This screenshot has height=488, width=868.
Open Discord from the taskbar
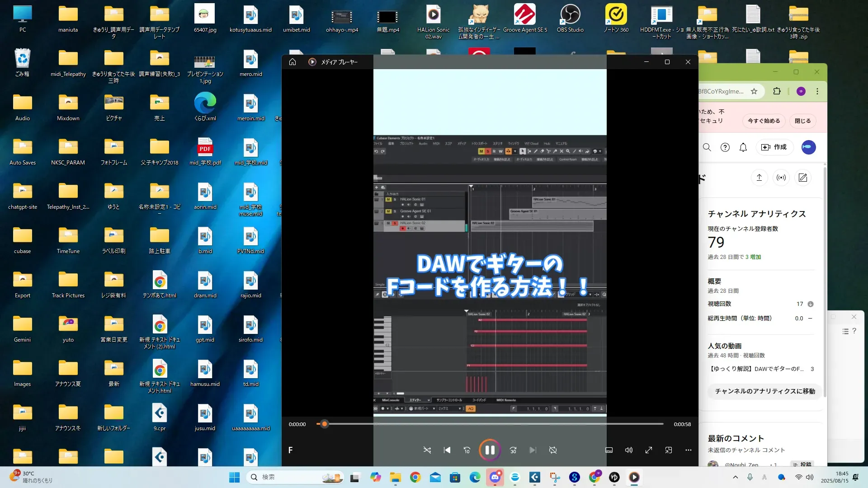point(495,477)
